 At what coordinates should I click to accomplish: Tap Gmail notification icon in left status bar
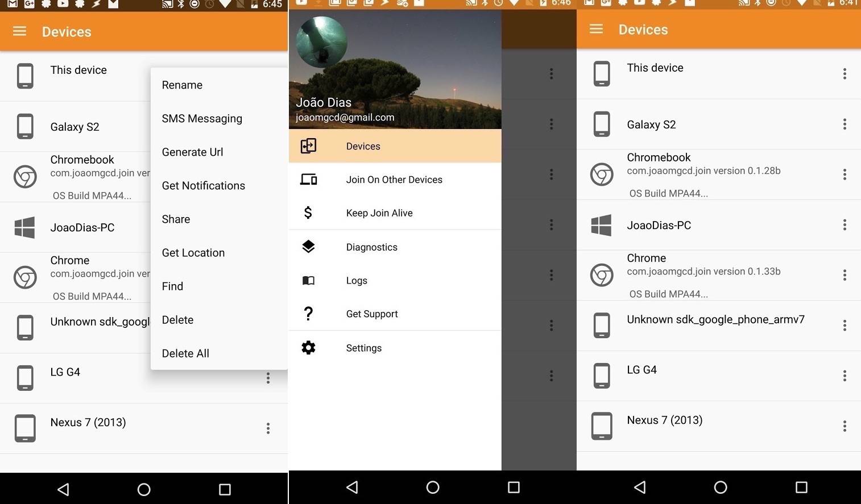(12, 3)
